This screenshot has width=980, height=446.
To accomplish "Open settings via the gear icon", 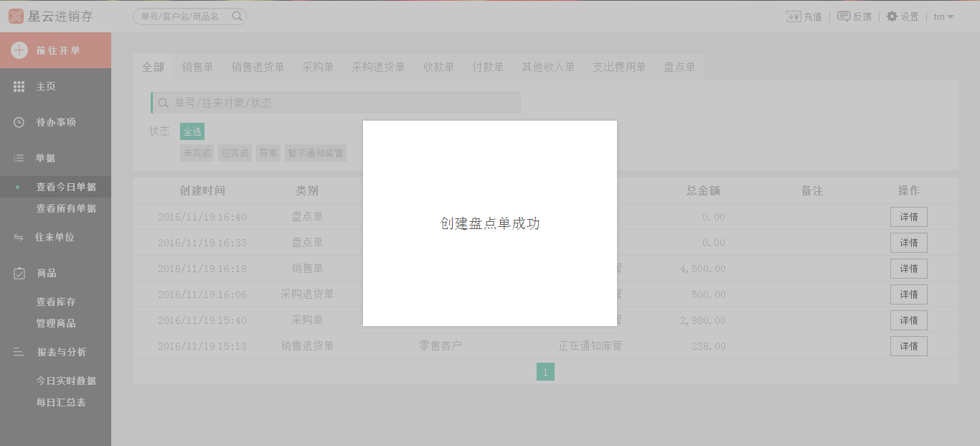I will 892,17.
